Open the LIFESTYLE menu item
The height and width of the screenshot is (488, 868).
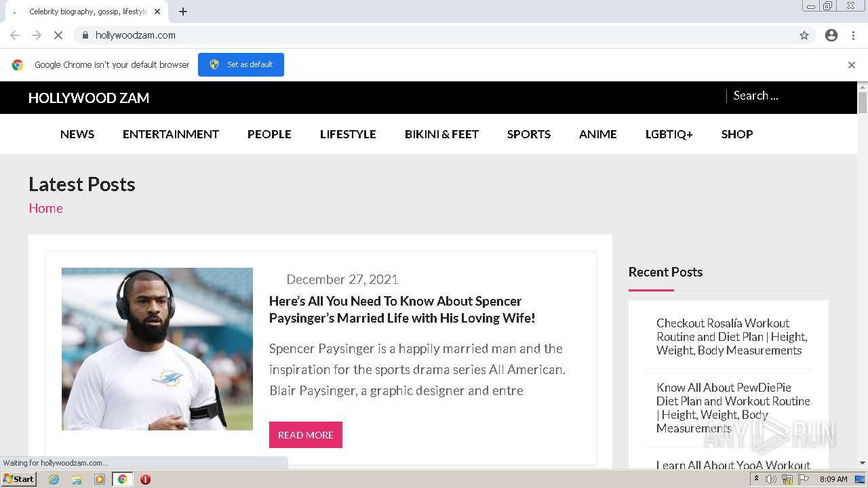348,134
